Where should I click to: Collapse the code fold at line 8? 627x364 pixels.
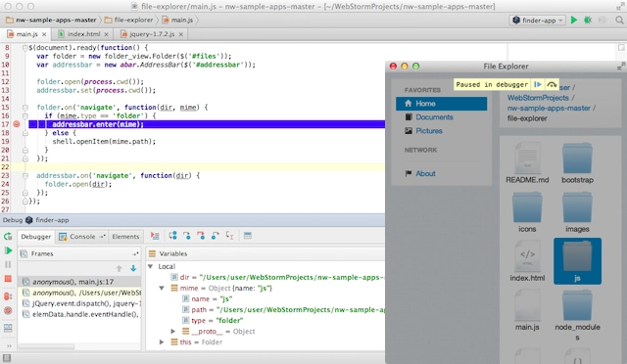tap(24, 48)
